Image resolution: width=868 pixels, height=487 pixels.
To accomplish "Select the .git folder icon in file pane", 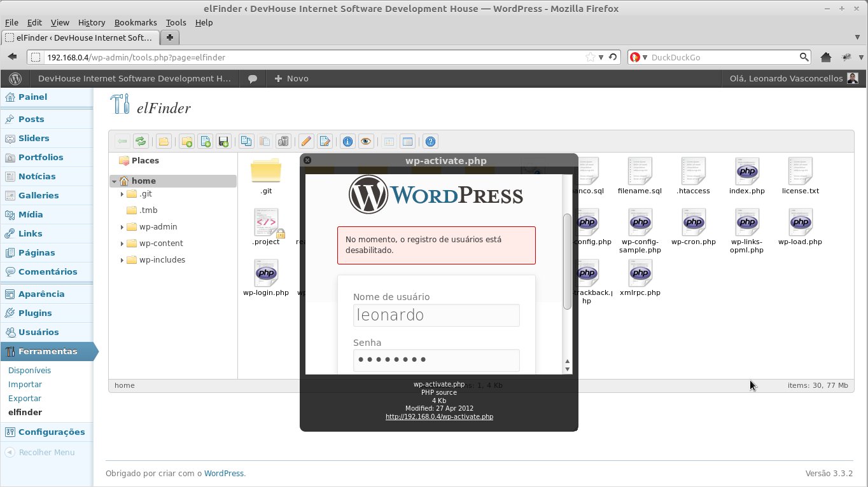I will tap(266, 172).
